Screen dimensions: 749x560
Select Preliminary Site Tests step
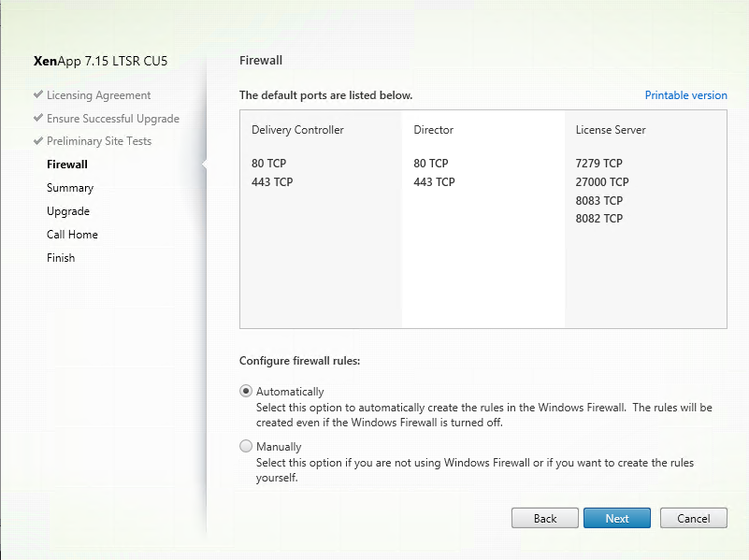99,141
